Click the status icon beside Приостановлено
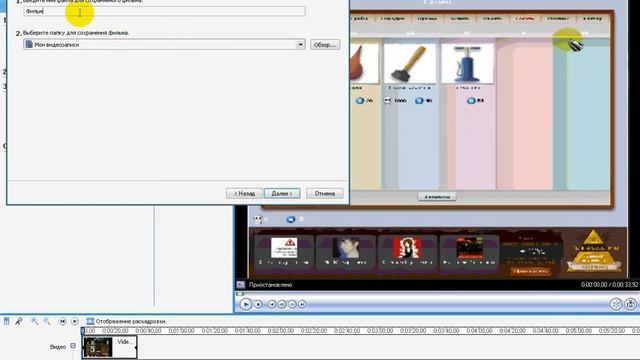Viewport: 640px width, 360px height. [x=241, y=284]
